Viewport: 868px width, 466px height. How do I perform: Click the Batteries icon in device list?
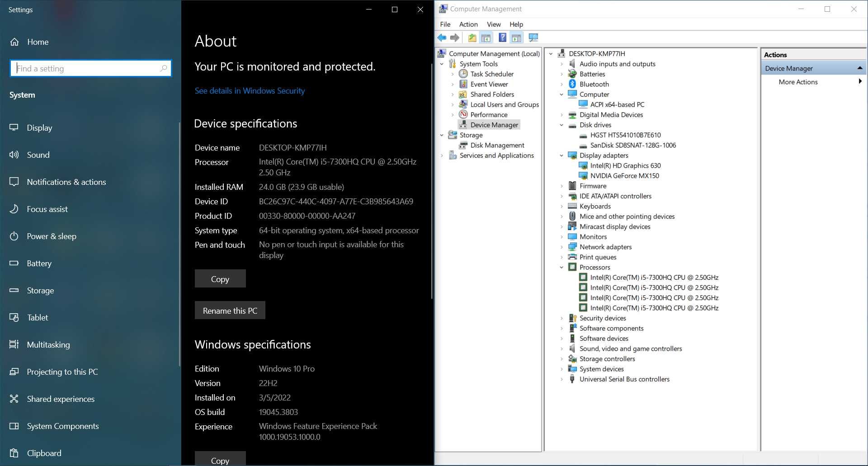point(572,74)
